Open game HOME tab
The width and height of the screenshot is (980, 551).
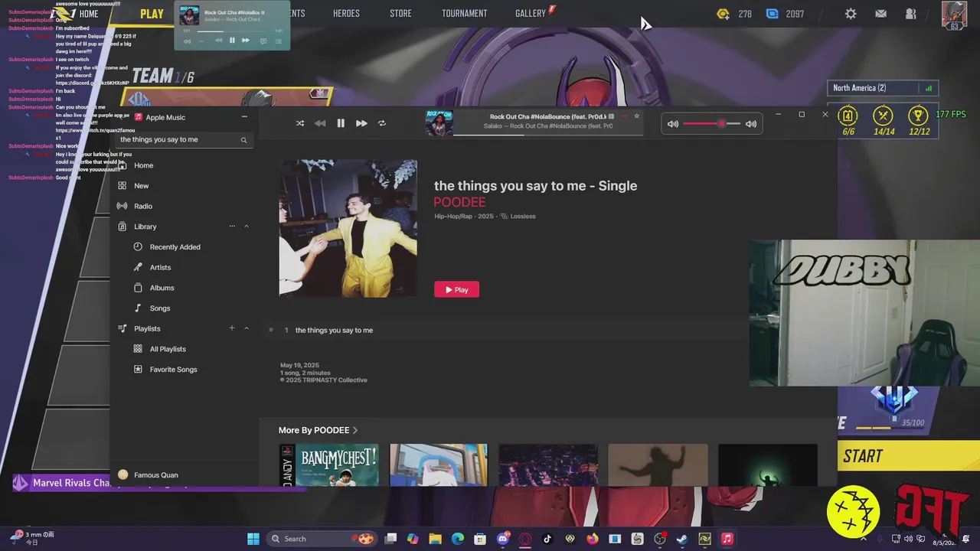tap(89, 14)
